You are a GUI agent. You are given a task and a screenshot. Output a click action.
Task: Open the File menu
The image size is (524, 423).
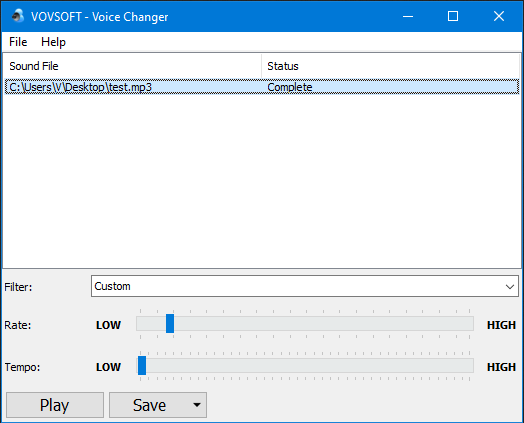[x=18, y=42]
